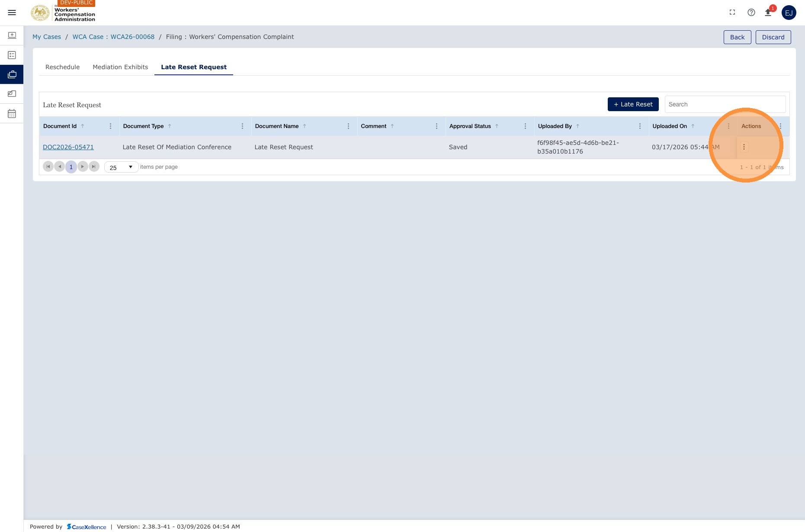The height and width of the screenshot is (532, 805).
Task: Sort by Uploaded By column header
Action: [x=555, y=126]
